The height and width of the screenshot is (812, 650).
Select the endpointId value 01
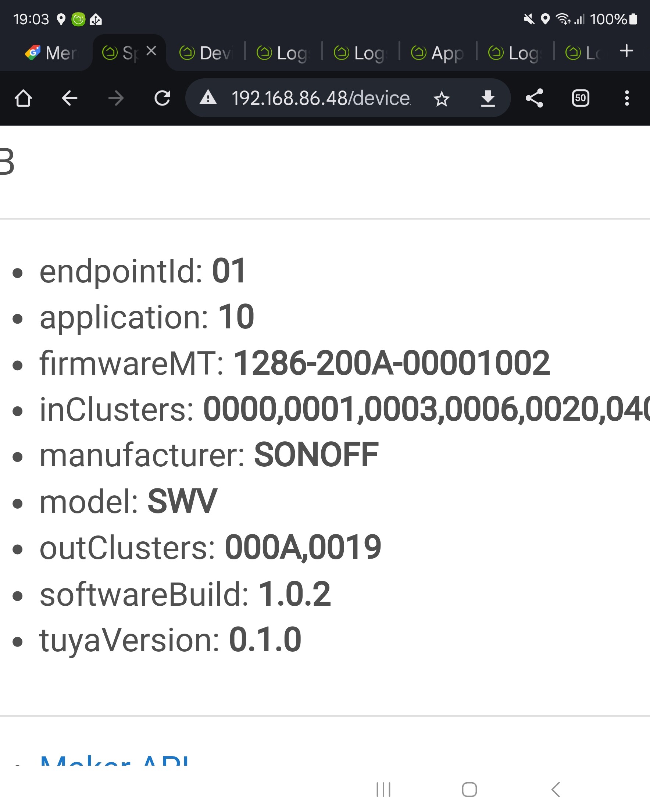click(x=229, y=271)
